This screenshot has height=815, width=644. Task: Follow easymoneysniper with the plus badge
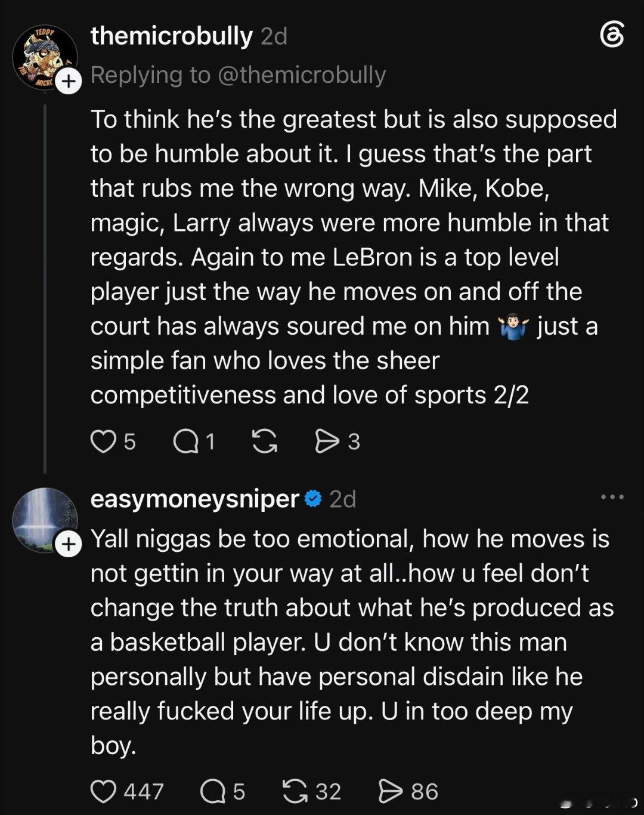[69, 544]
